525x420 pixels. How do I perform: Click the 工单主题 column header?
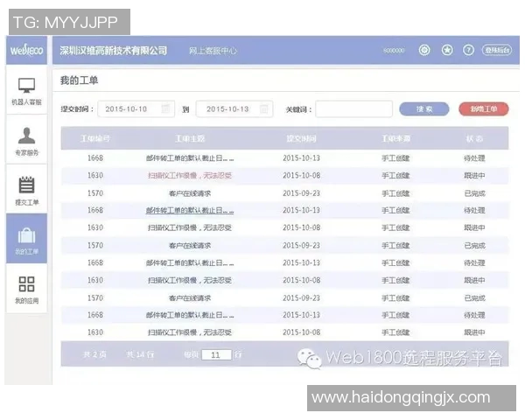tap(190, 138)
